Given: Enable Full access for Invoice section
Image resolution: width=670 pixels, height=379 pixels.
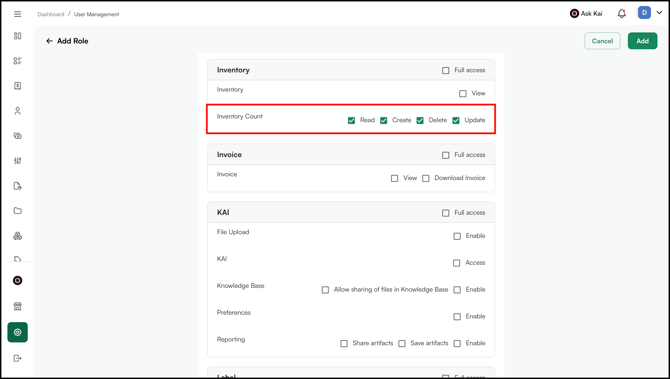Looking at the screenshot, I should pos(446,155).
